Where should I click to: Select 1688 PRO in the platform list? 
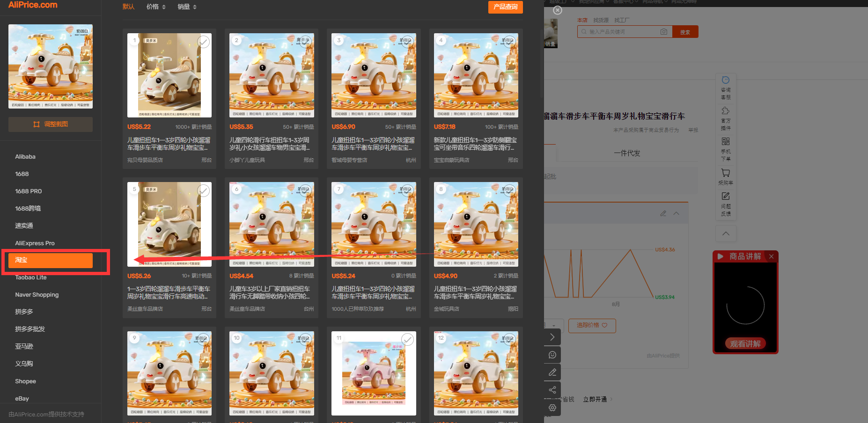(29, 191)
